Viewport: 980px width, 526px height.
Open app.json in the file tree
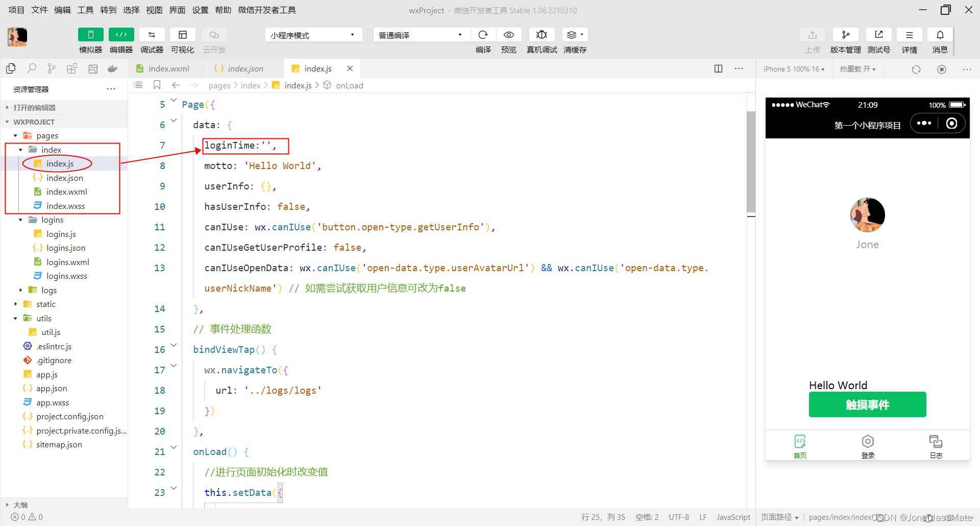[51, 389]
